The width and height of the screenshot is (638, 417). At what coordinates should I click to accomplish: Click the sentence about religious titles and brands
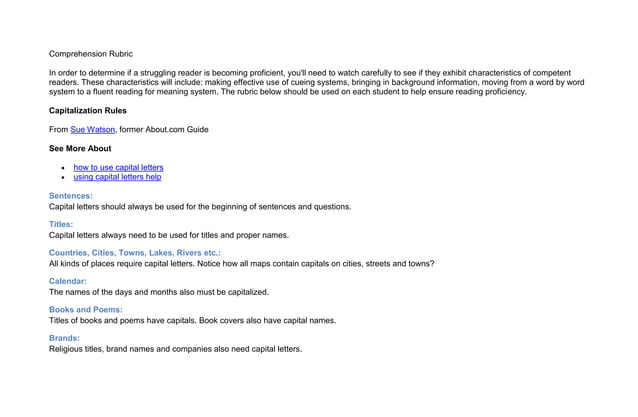tap(175, 349)
